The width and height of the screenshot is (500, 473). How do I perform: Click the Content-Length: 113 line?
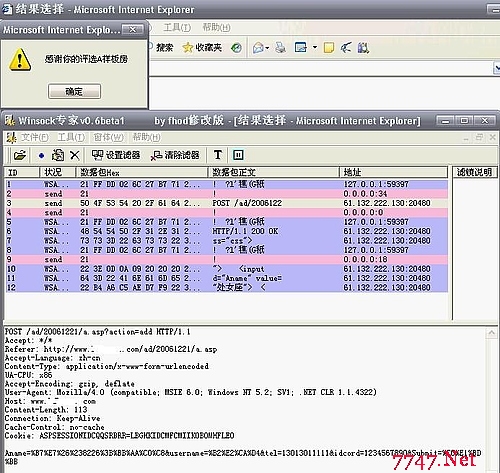(46, 410)
